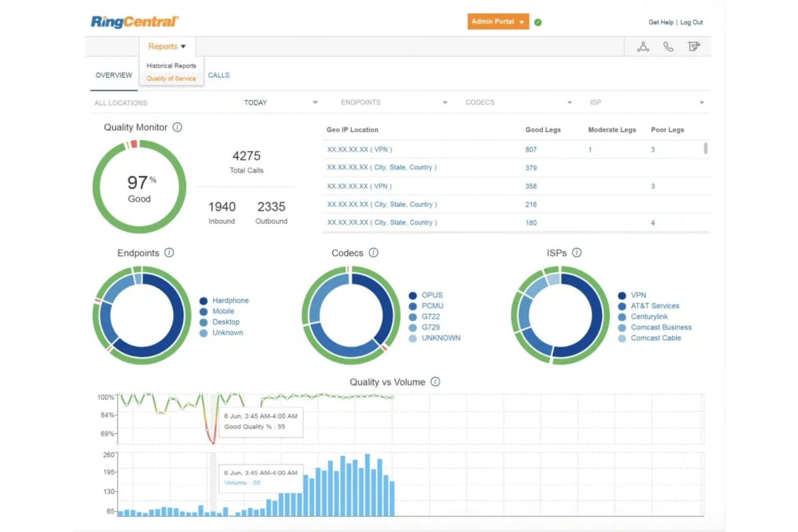798x532 pixels.
Task: Click the Codecs info icon
Action: [374, 252]
